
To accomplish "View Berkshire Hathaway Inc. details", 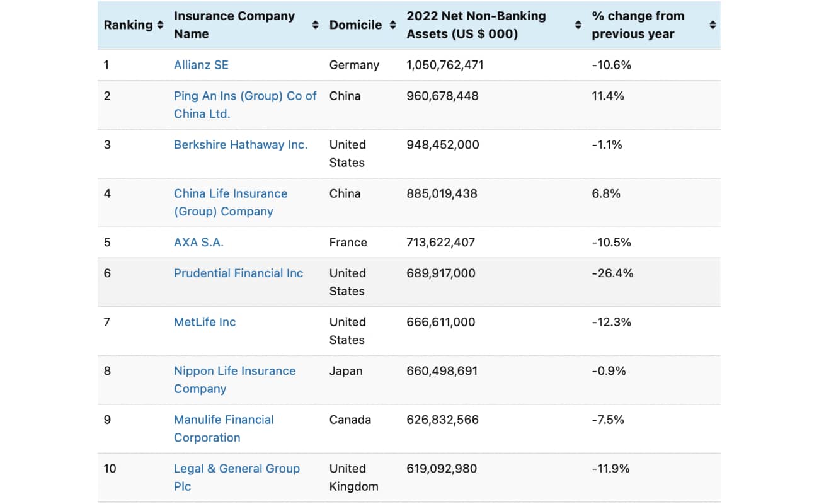I will pyautogui.click(x=241, y=144).
